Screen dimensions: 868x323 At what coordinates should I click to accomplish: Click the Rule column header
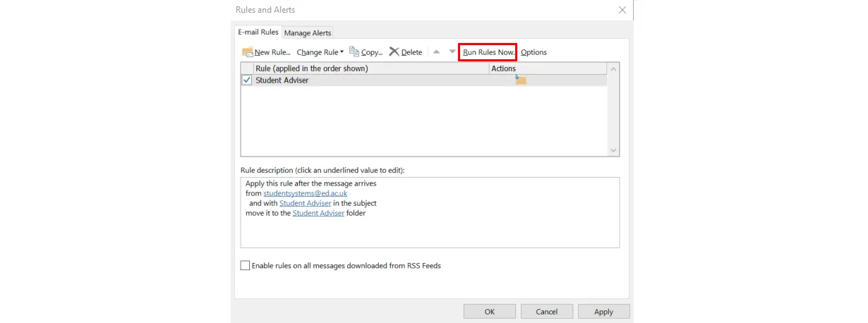(x=371, y=68)
